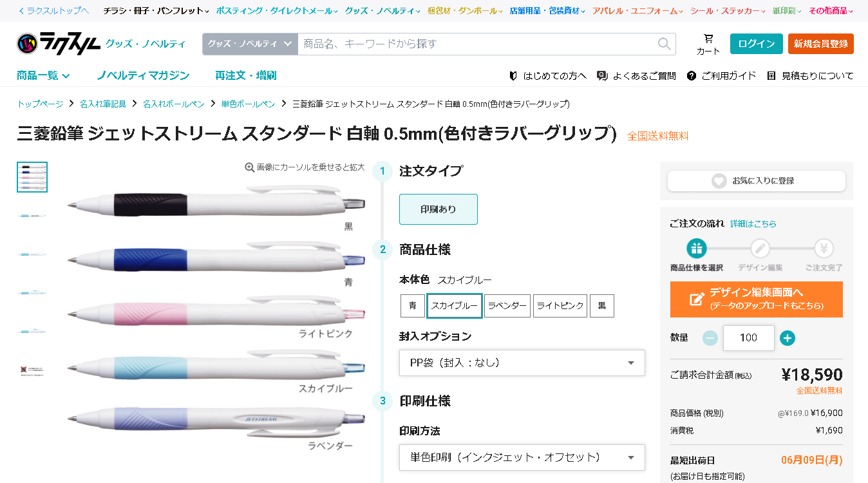Expand ポスティング・ダイレクトメール top menu

(x=278, y=11)
